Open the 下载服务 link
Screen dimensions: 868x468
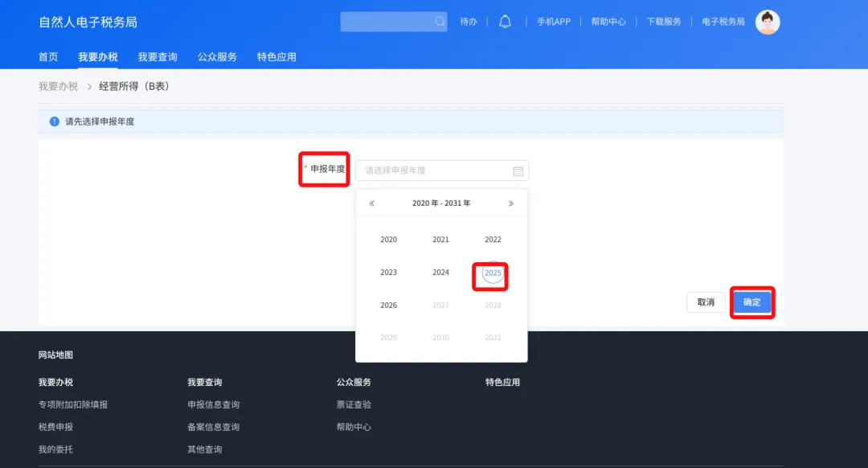663,21
